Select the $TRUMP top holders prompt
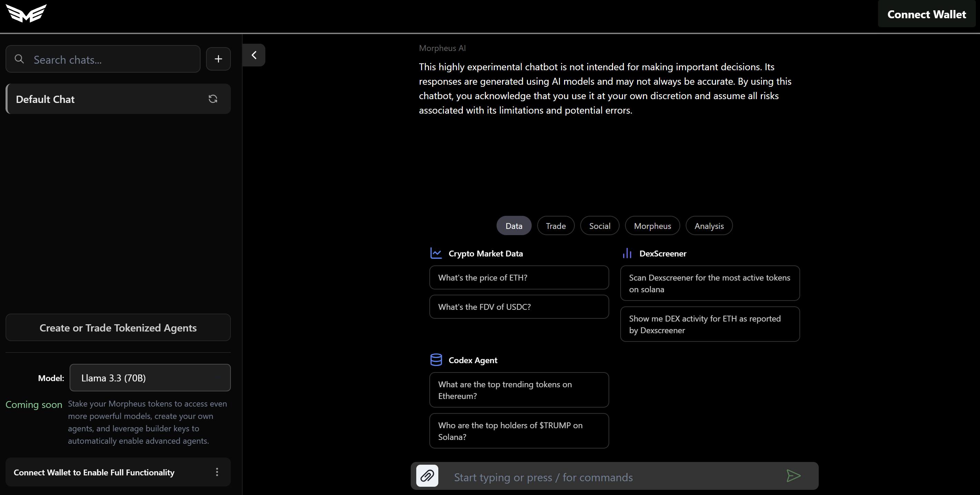 pyautogui.click(x=519, y=431)
